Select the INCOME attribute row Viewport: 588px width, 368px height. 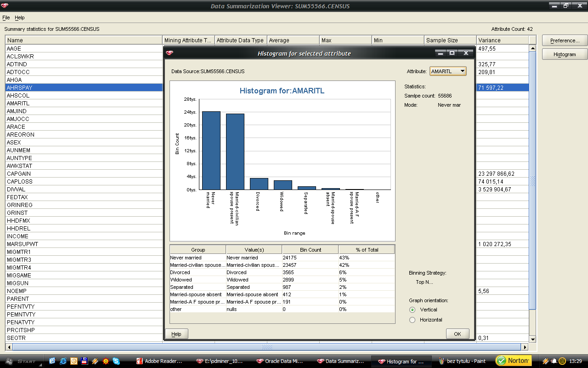coord(84,236)
